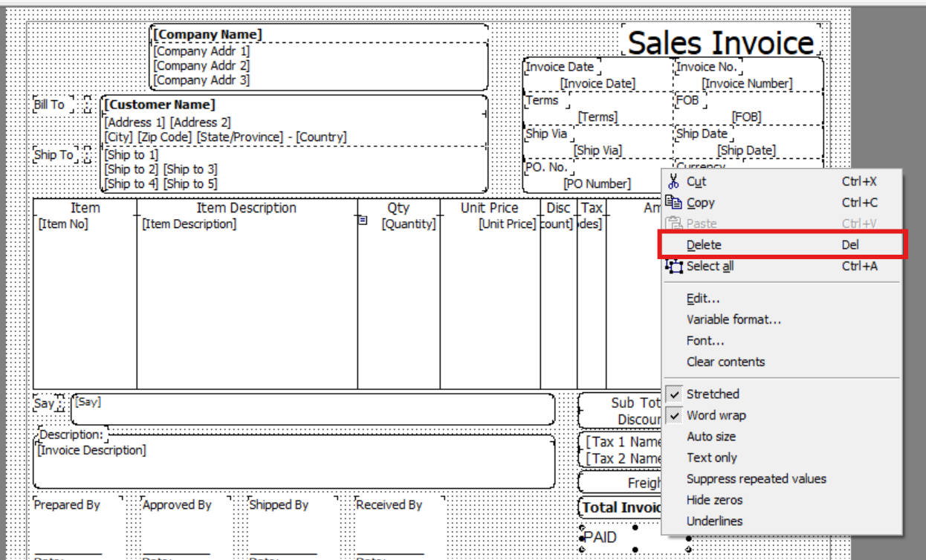Select the Sales Invoice title text
The height and width of the screenshot is (560, 926).
721,42
